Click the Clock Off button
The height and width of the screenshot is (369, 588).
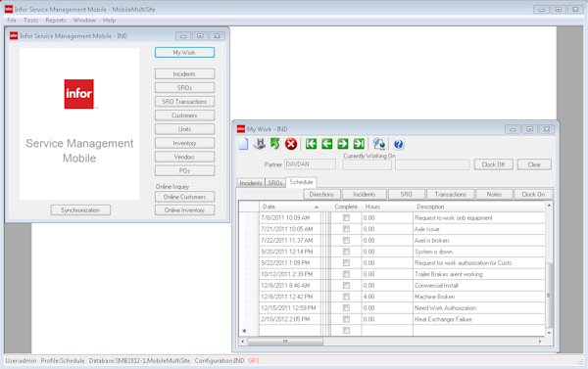pyautogui.click(x=493, y=164)
